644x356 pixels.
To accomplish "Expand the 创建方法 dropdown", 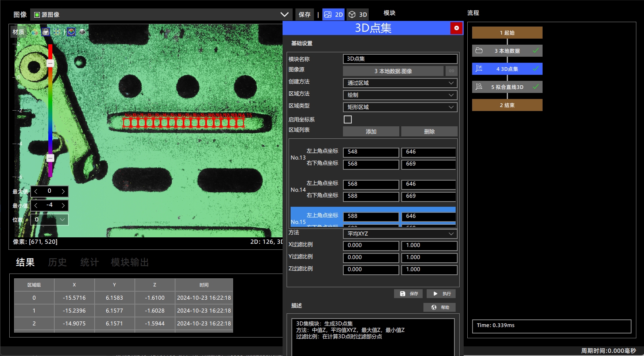I will 400,83.
